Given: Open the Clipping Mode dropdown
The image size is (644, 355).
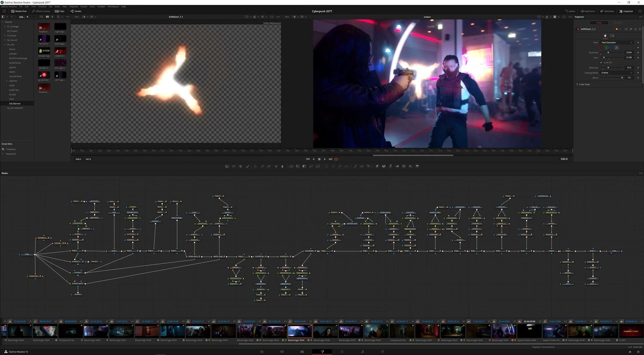Looking at the screenshot, I should point(617,73).
